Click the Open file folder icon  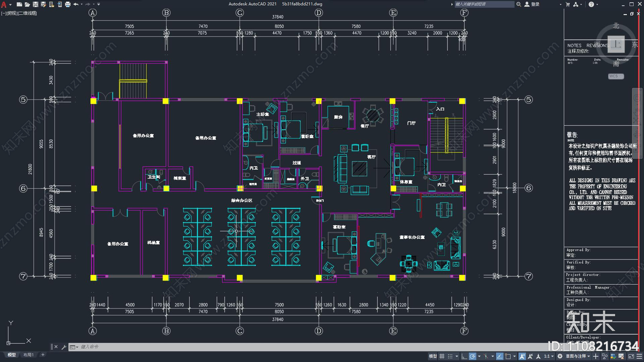[27, 4]
